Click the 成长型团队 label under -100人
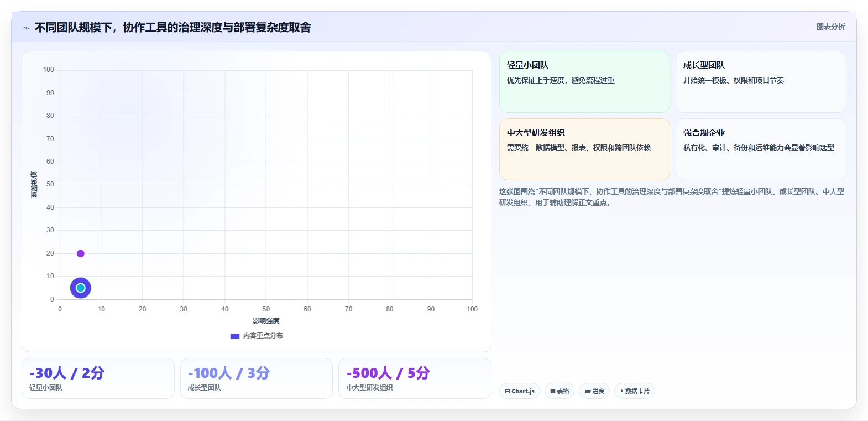Screen dimensions: 868x421 pyautogui.click(x=204, y=388)
